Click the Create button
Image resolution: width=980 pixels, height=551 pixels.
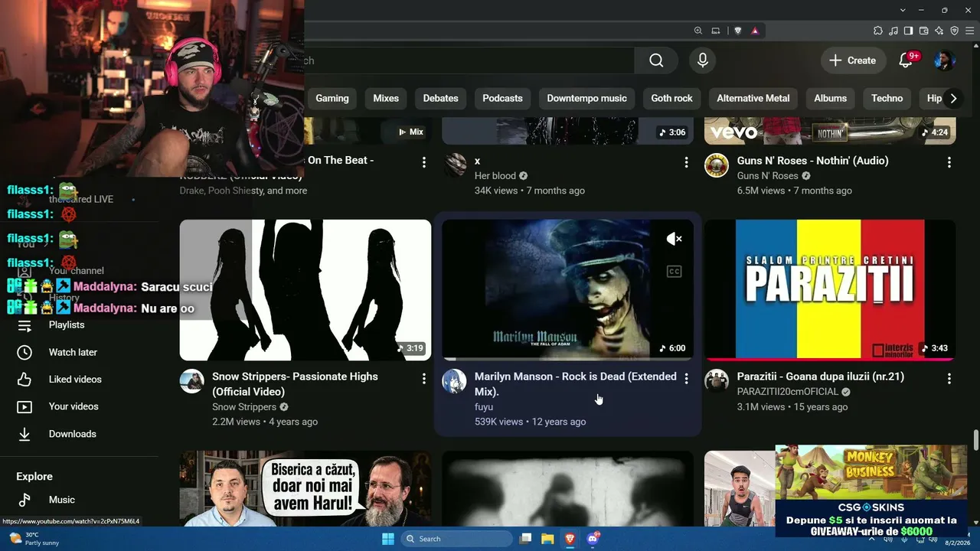tap(853, 60)
